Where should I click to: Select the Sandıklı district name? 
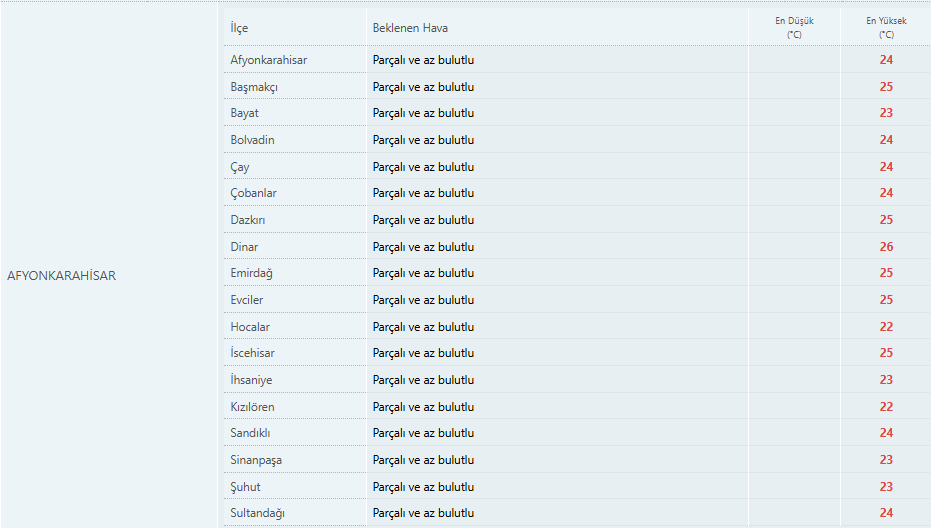(x=250, y=433)
